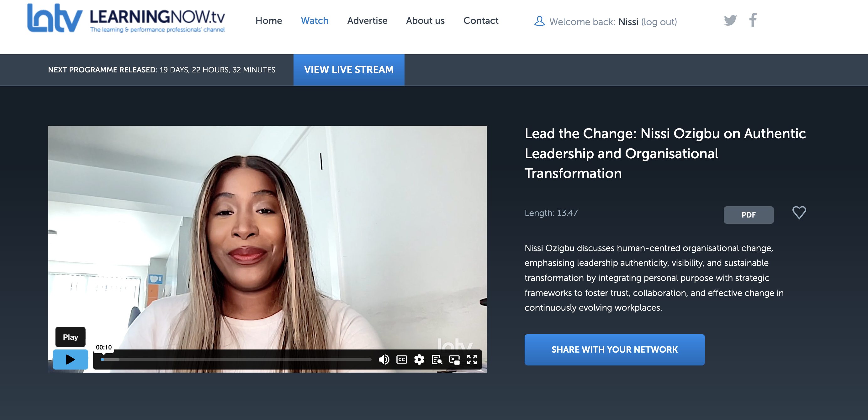868x420 pixels.
Task: Open the Twitter profile icon
Action: click(730, 20)
